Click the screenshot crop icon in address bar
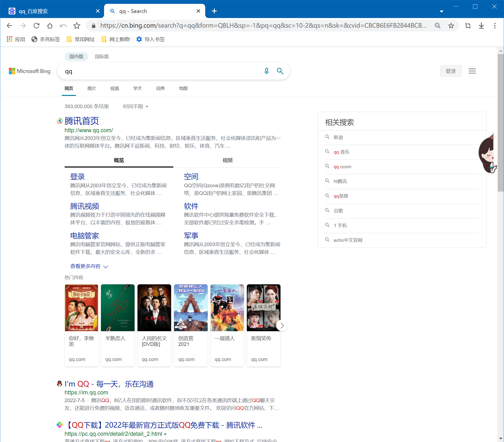The width and height of the screenshot is (504, 442). pyautogui.click(x=467, y=25)
